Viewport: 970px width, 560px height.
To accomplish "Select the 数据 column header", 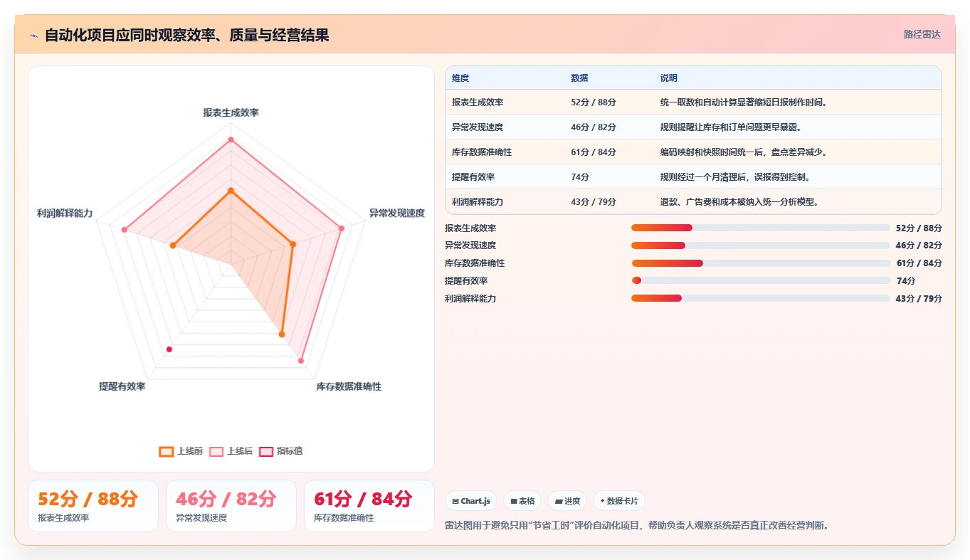I will (x=579, y=78).
